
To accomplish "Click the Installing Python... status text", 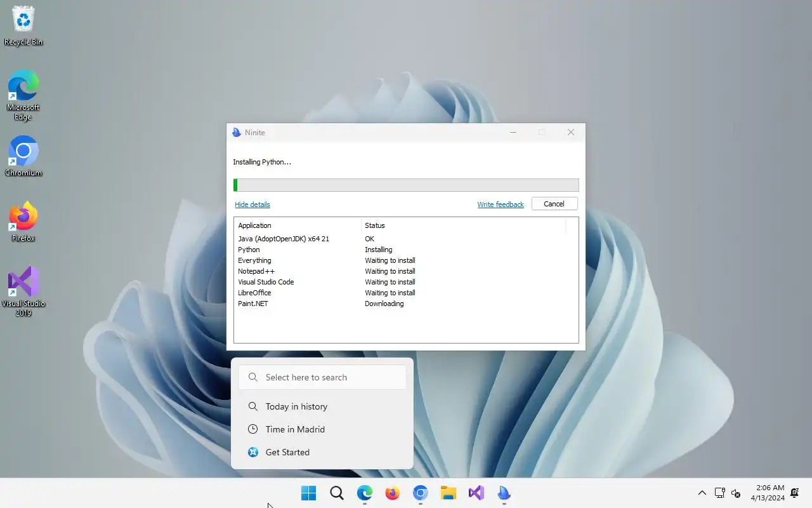I will (262, 162).
